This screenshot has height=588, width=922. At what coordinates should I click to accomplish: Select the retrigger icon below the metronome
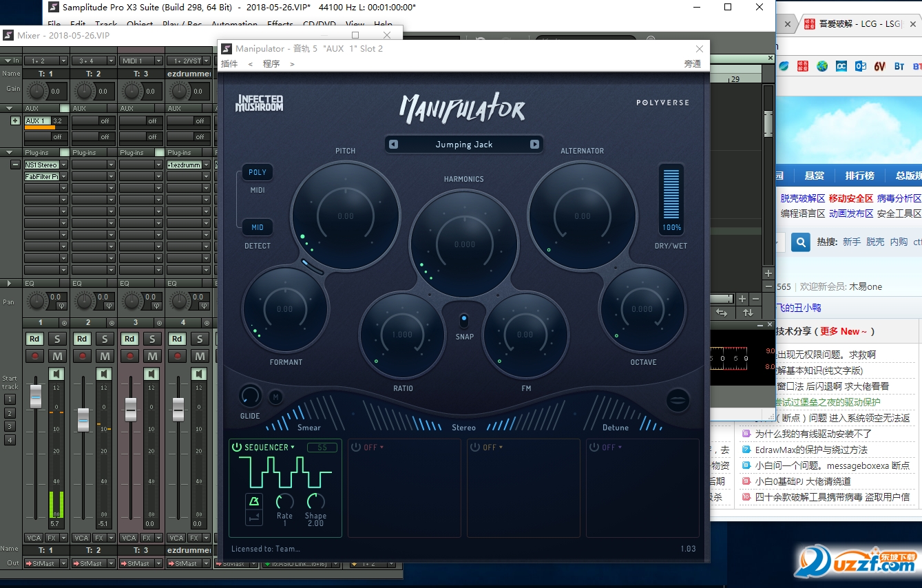pos(254,518)
